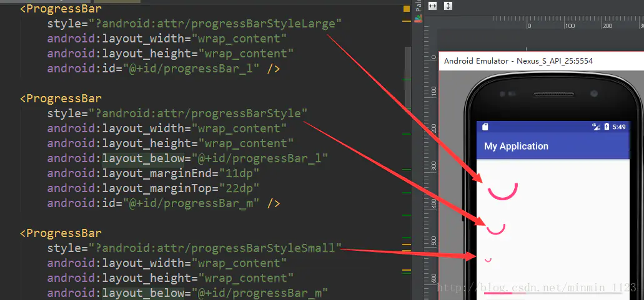Click the android:id progressBar_m line
This screenshot has width=644, height=300.
(x=164, y=203)
